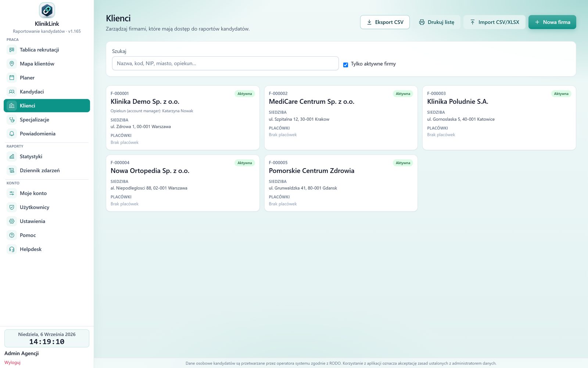Open the Pomorskie Centrum Zdrowia card
Viewport: 588px width, 368px height.
(341, 183)
